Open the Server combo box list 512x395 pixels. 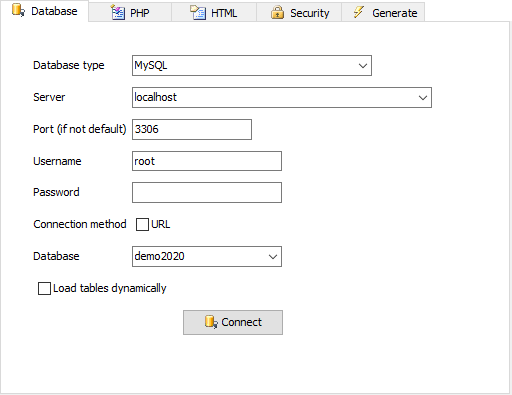[423, 98]
